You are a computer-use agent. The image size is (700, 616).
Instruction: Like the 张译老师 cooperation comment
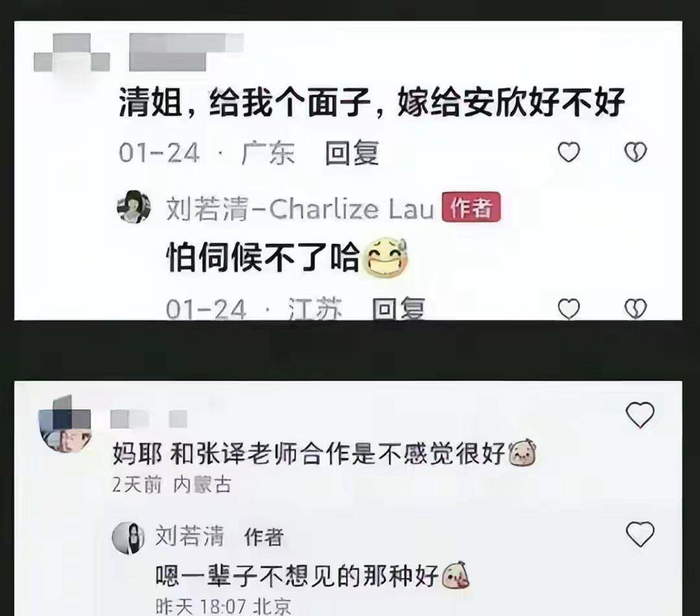[x=640, y=415]
